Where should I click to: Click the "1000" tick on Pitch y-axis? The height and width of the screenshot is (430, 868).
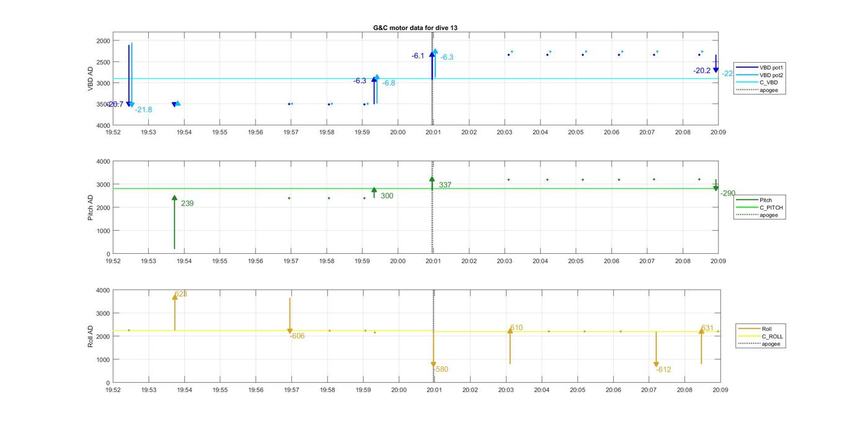point(103,231)
